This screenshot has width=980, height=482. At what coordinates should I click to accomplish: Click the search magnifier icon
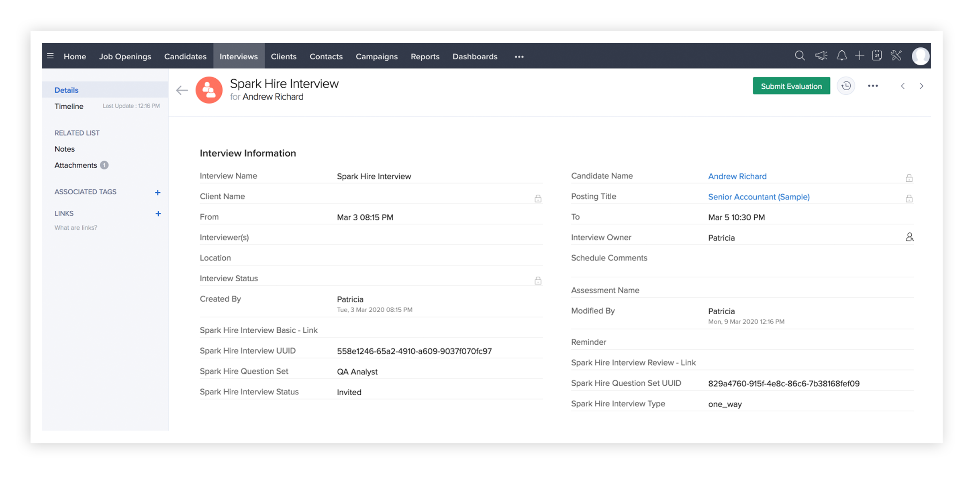tap(799, 56)
